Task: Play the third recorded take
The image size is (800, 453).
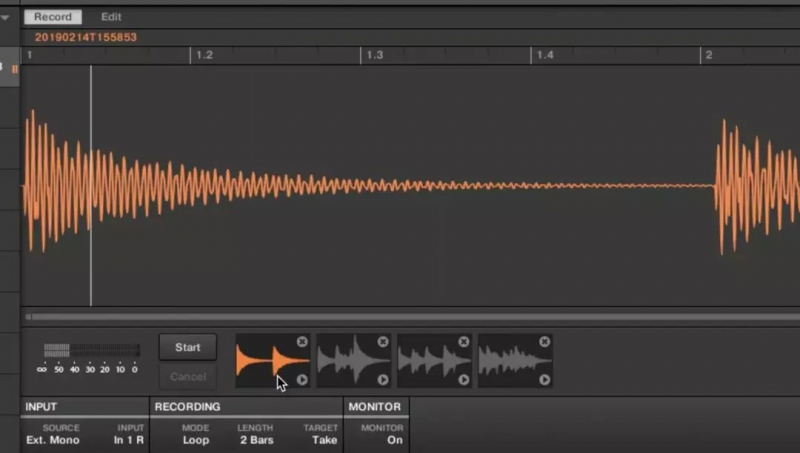Action: click(464, 380)
